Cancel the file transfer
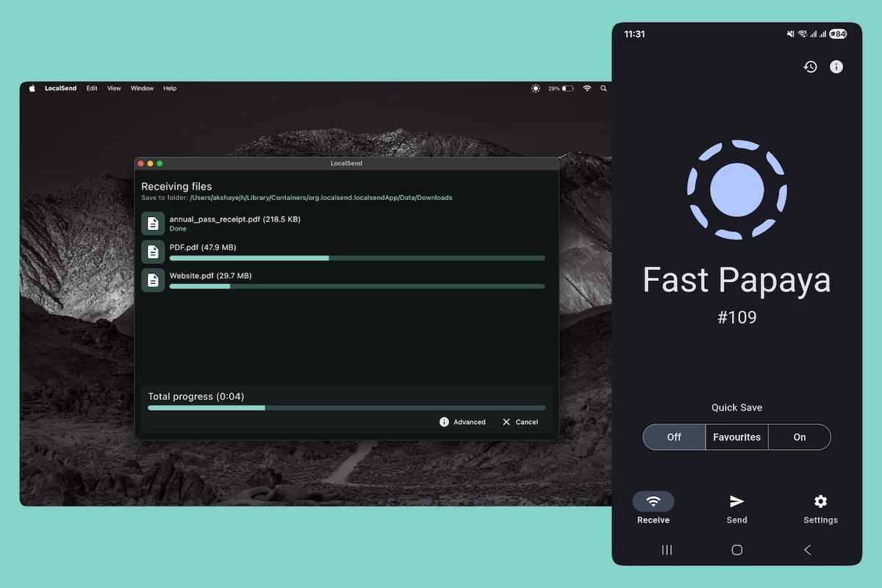The width and height of the screenshot is (882, 588). 520,422
